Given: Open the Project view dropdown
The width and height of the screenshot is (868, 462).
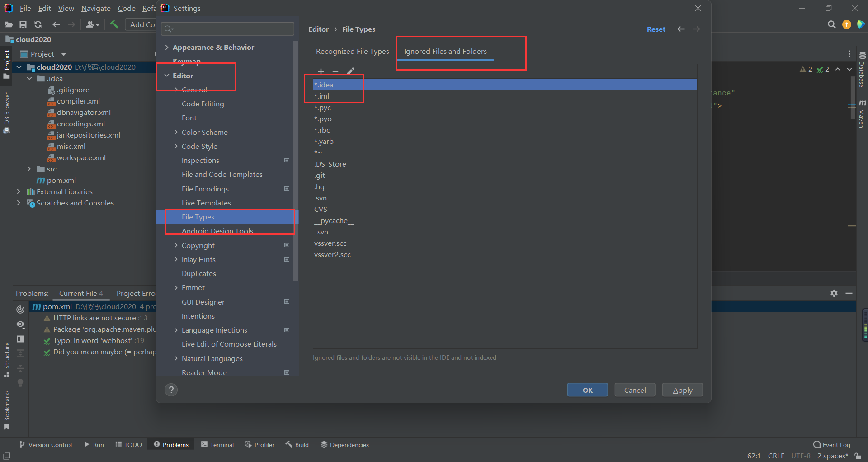Looking at the screenshot, I should coord(63,54).
